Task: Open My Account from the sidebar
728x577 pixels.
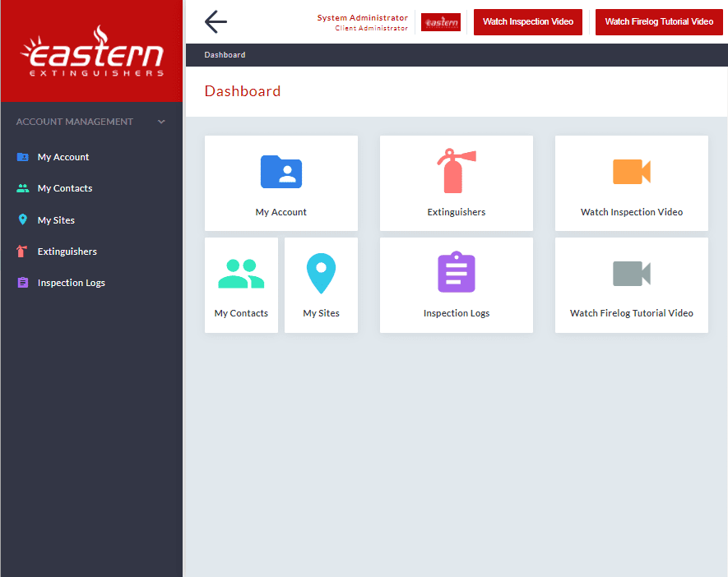Action: [x=63, y=157]
